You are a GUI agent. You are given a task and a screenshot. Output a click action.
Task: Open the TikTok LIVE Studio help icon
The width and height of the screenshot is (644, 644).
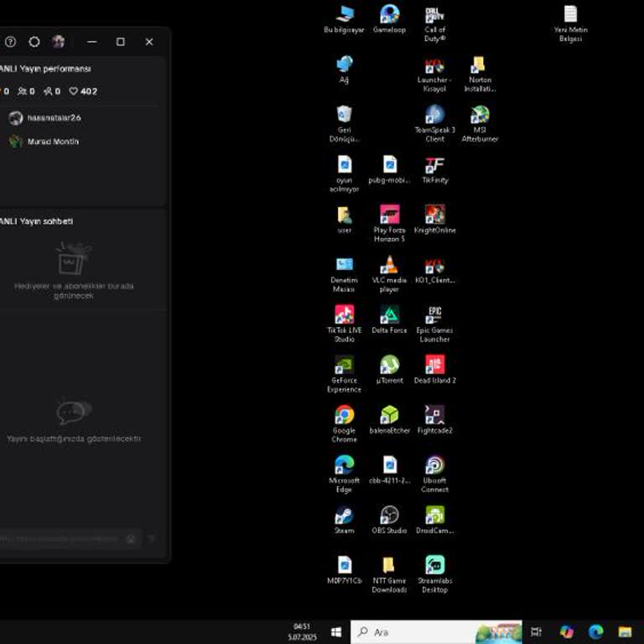pyautogui.click(x=10, y=42)
